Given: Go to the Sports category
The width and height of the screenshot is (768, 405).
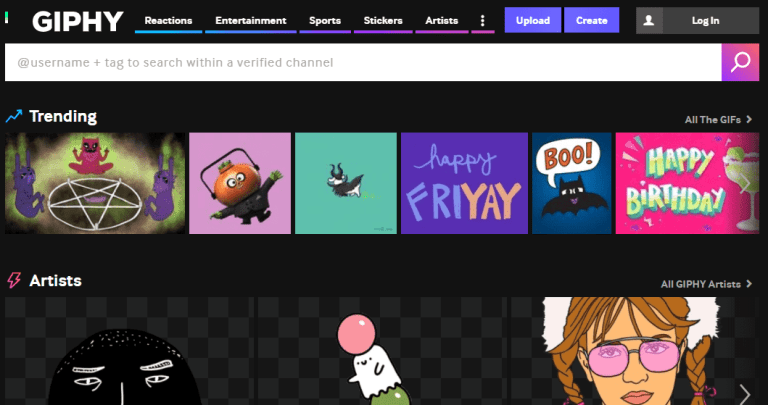Looking at the screenshot, I should 324,20.
